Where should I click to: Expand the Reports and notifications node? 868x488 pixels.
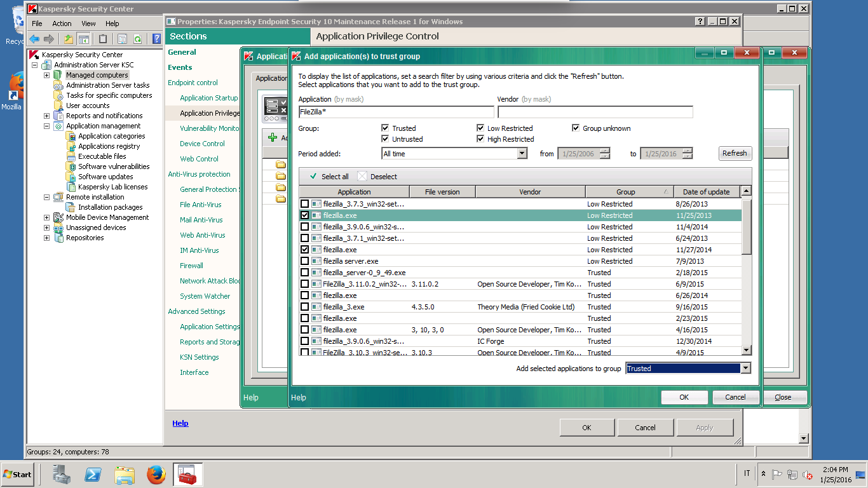click(x=46, y=116)
